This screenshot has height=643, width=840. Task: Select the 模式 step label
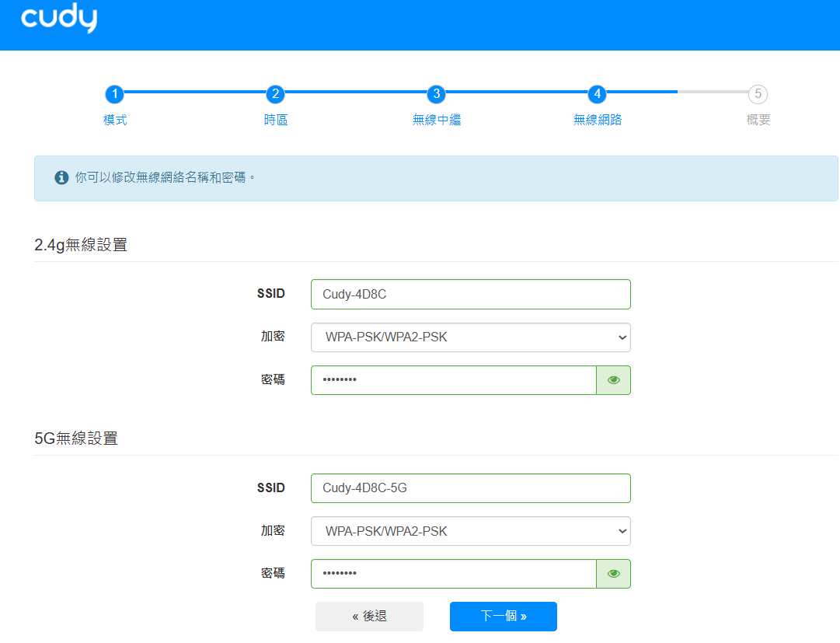click(x=115, y=121)
